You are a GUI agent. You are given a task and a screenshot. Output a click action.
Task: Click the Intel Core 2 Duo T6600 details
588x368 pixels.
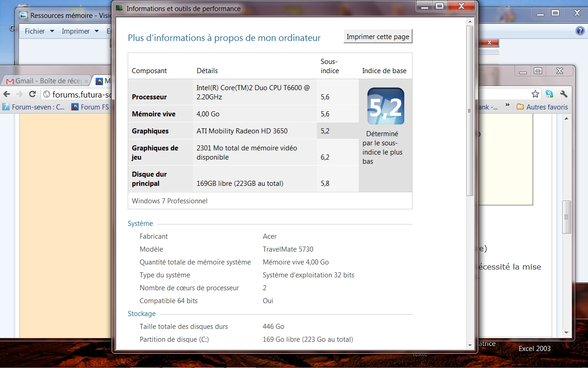click(x=253, y=92)
